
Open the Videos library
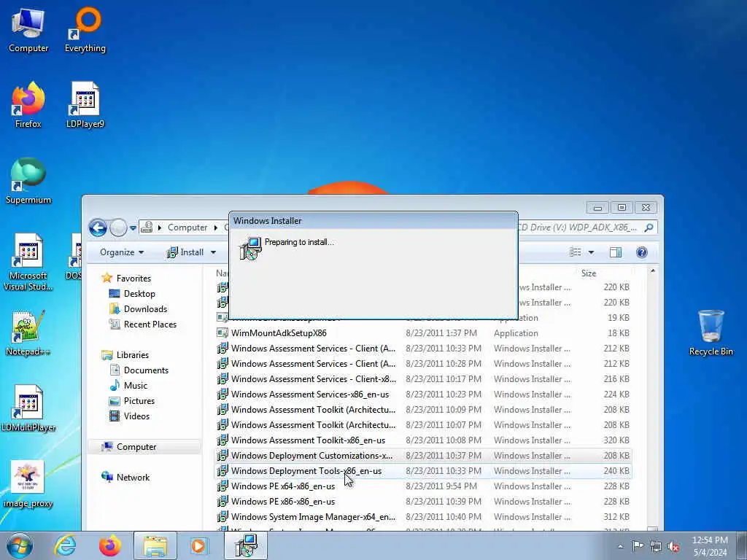point(136,416)
